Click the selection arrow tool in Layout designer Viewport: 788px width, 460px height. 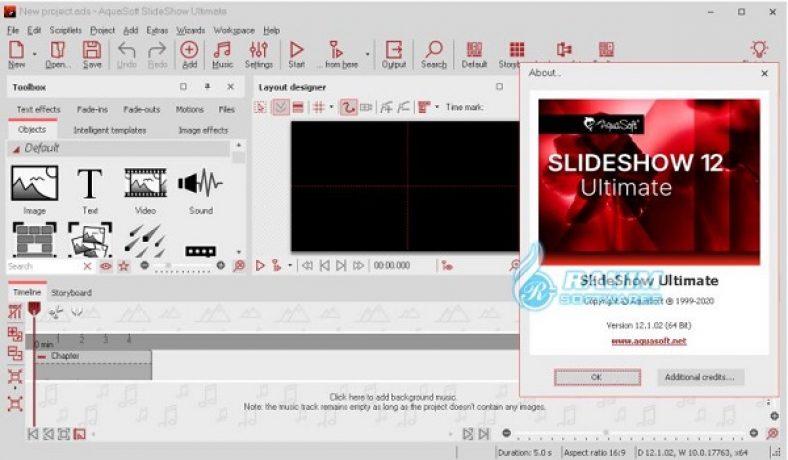260,107
